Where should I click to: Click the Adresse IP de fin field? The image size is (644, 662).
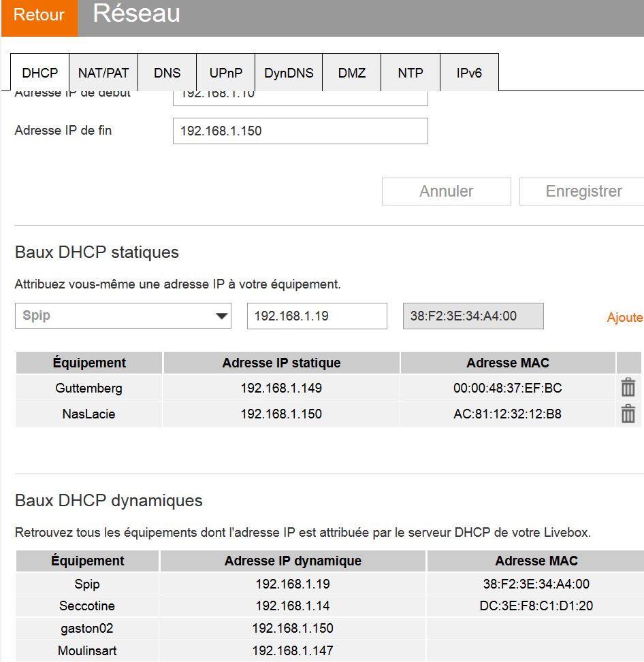point(300,130)
